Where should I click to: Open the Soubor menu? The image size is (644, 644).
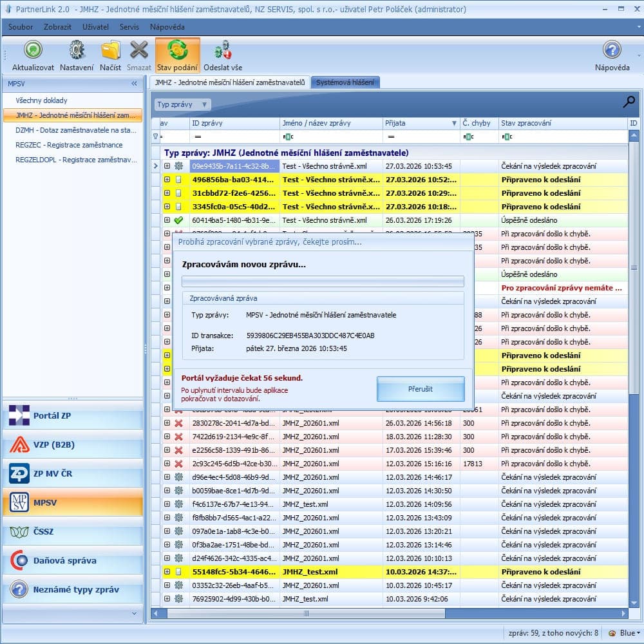point(21,27)
